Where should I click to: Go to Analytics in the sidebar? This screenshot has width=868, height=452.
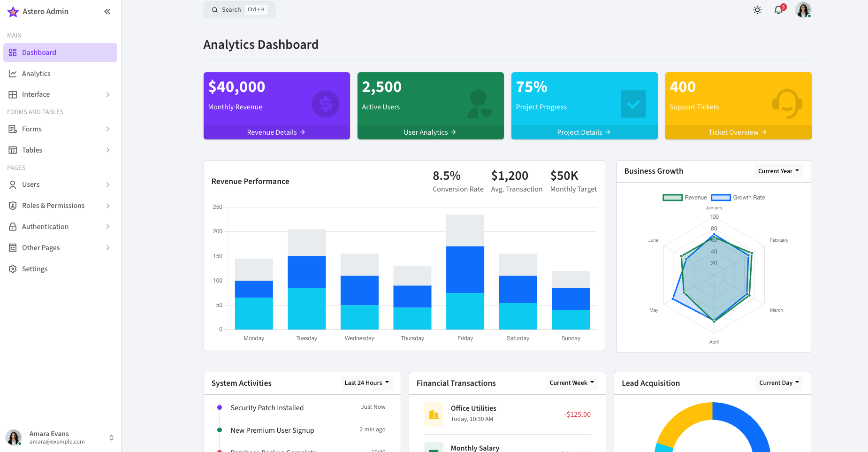[36, 74]
